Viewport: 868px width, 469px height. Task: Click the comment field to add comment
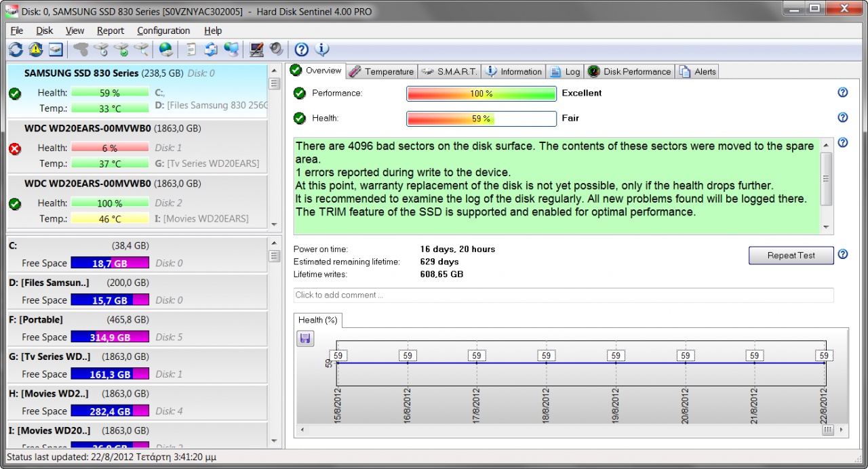pyautogui.click(x=564, y=295)
